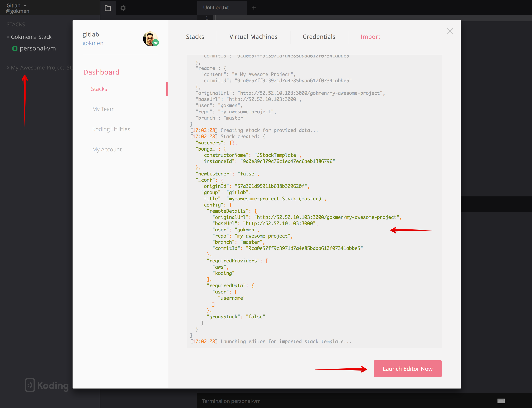Screen dimensions: 532x408
Task: Click Launch Editor Now button
Action: [407, 368]
